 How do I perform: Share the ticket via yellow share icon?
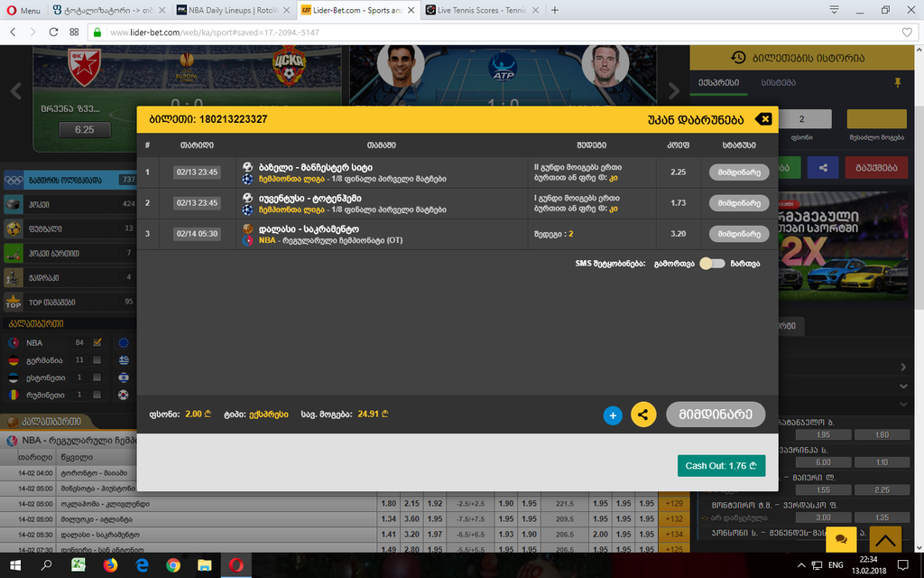coord(643,415)
